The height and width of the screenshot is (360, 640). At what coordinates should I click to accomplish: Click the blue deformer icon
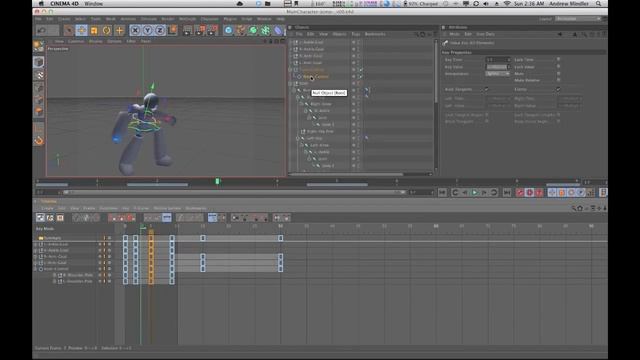(278, 30)
